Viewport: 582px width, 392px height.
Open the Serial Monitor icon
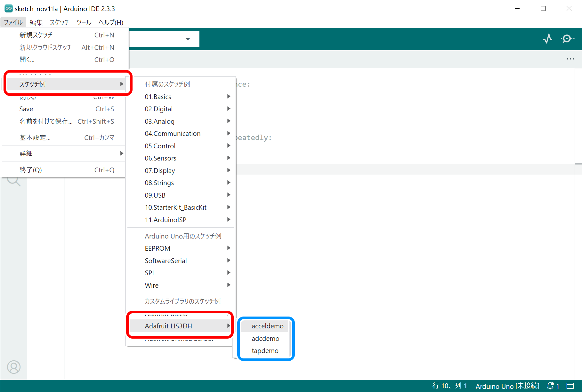567,39
